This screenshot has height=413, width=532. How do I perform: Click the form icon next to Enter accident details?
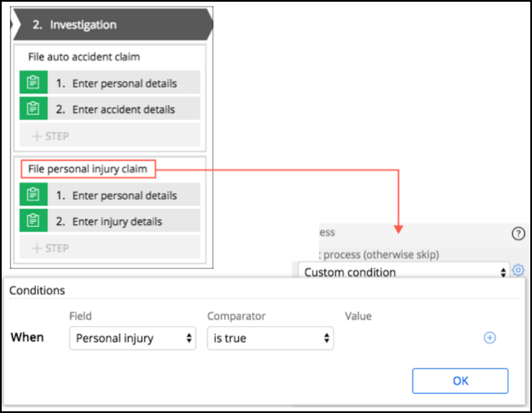[x=34, y=109]
